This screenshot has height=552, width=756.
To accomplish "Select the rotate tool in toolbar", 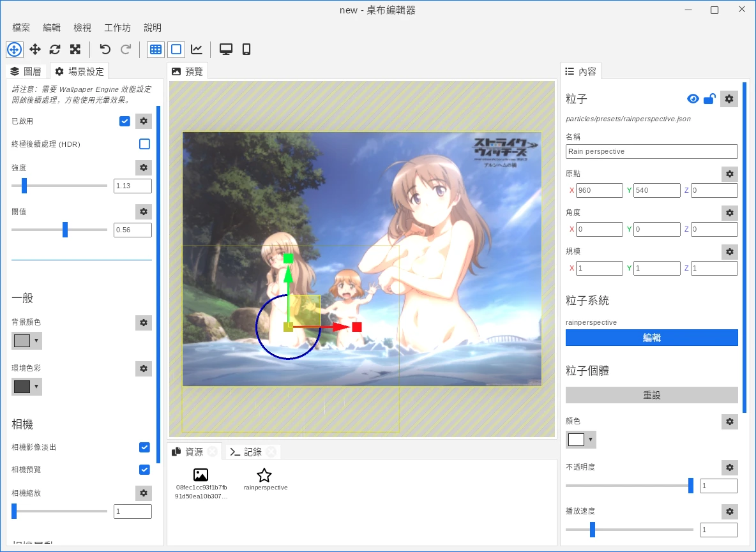I will point(55,49).
